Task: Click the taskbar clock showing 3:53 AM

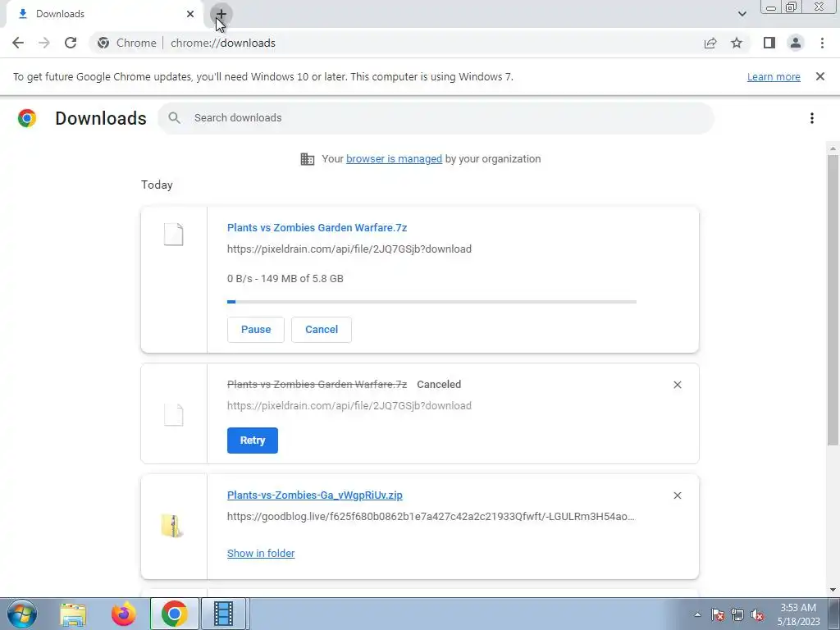Action: click(798, 614)
